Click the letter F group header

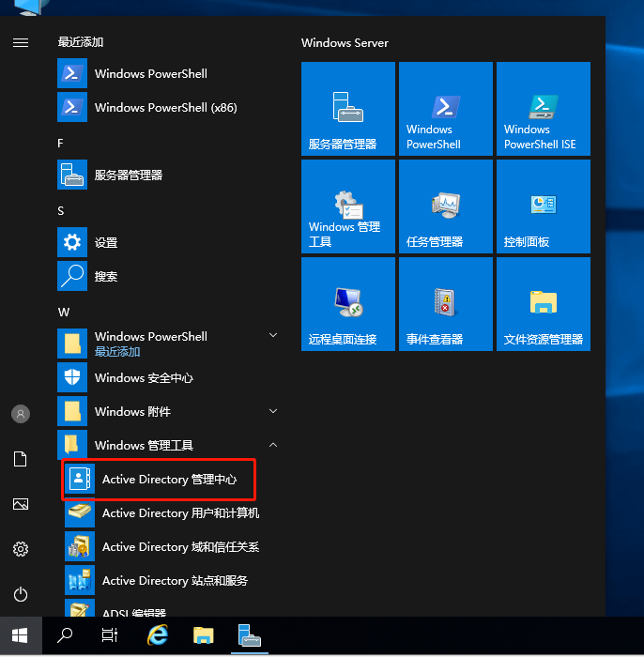coord(60,144)
